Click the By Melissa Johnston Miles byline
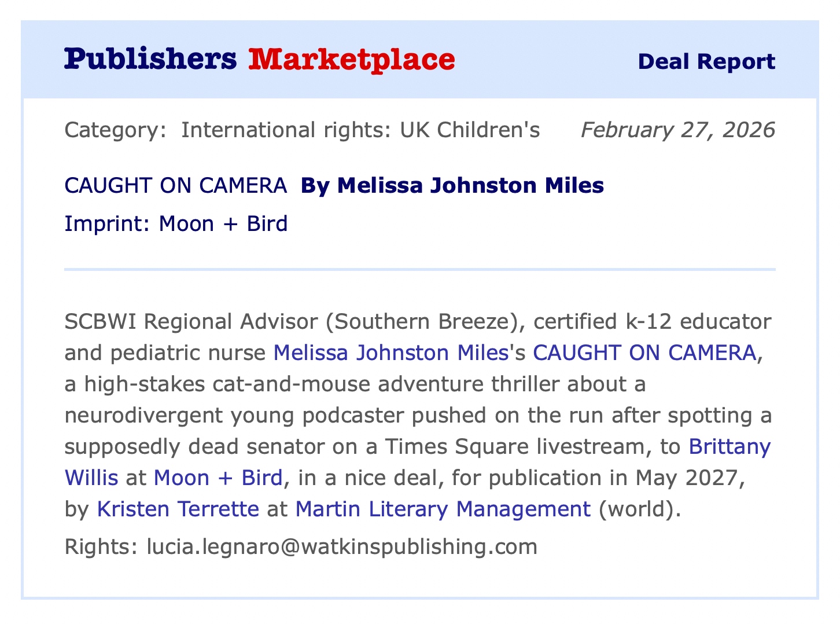Image resolution: width=840 pixels, height=624 pixels. point(452,185)
